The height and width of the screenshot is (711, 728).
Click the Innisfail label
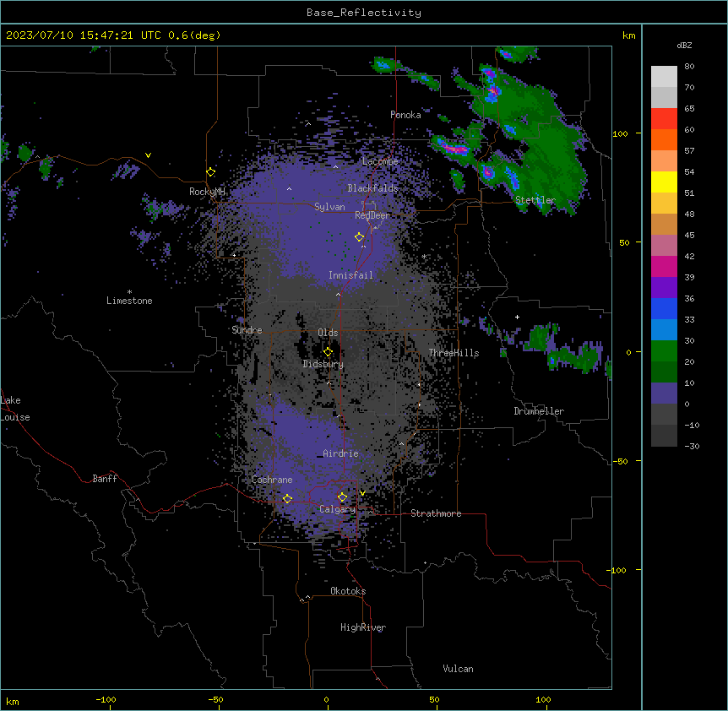[350, 275]
